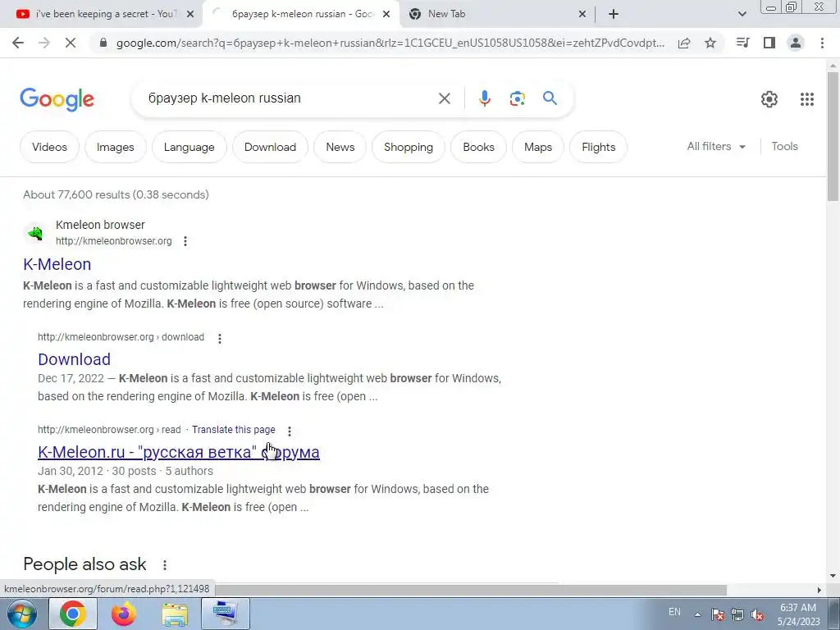Stop loading the page
The width and height of the screenshot is (840, 630).
pyautogui.click(x=71, y=43)
